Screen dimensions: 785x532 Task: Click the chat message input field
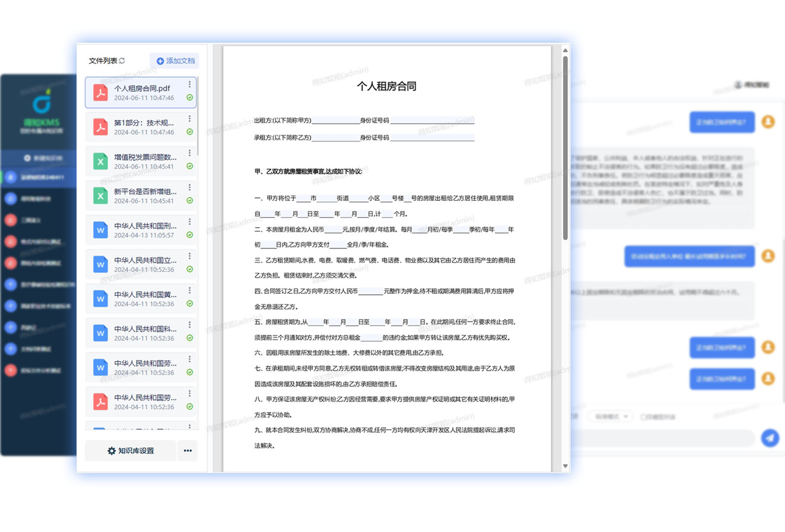point(662,438)
